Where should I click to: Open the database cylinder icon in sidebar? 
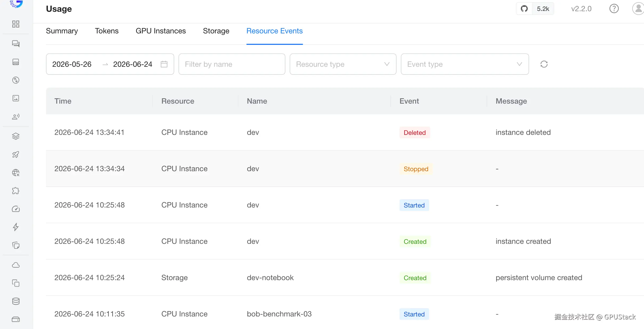[16, 301]
